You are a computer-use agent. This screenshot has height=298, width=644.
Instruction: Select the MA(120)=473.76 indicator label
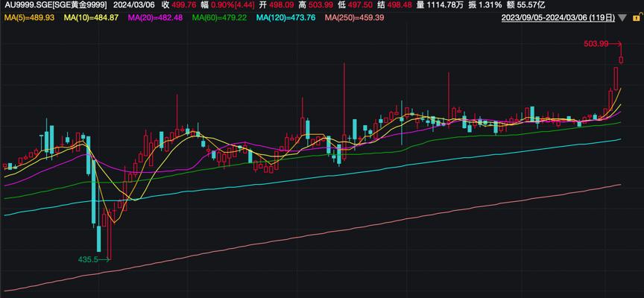(x=286, y=18)
